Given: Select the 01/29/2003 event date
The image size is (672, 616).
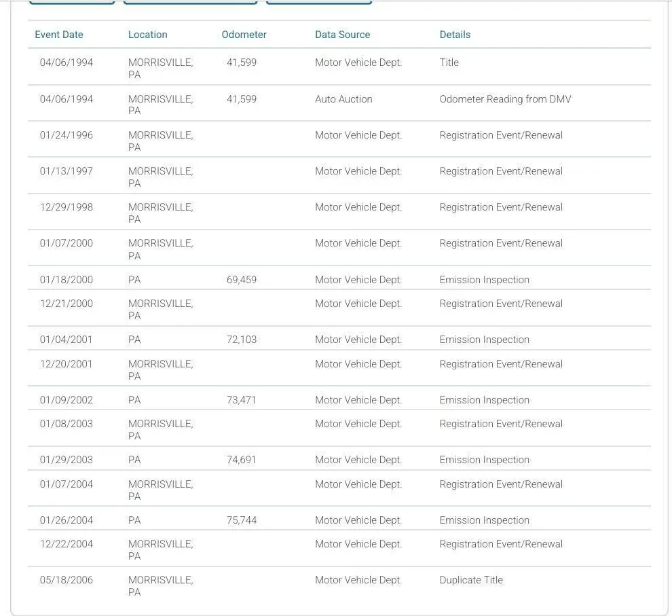Looking at the screenshot, I should (x=67, y=460).
